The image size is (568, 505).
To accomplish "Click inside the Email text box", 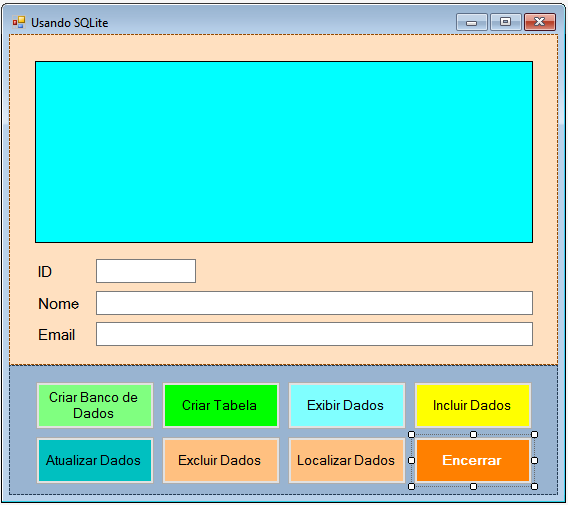I will pos(314,334).
